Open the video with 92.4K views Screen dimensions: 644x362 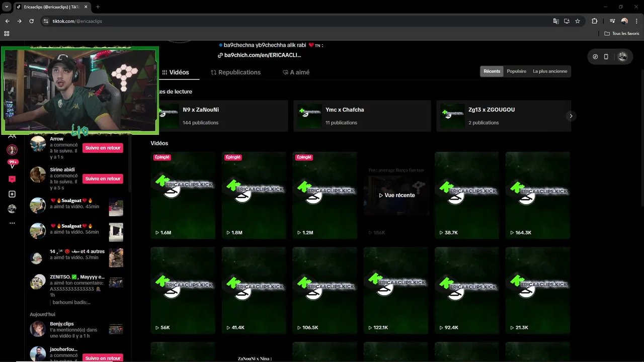[x=467, y=290]
